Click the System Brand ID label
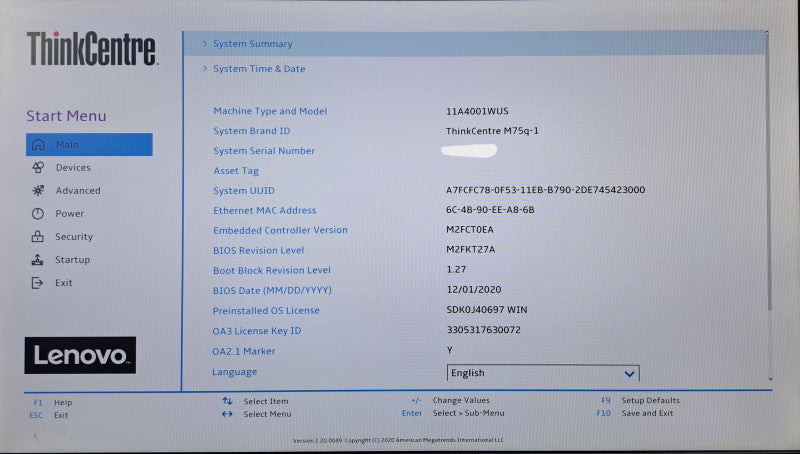The height and width of the screenshot is (454, 800). click(x=252, y=131)
